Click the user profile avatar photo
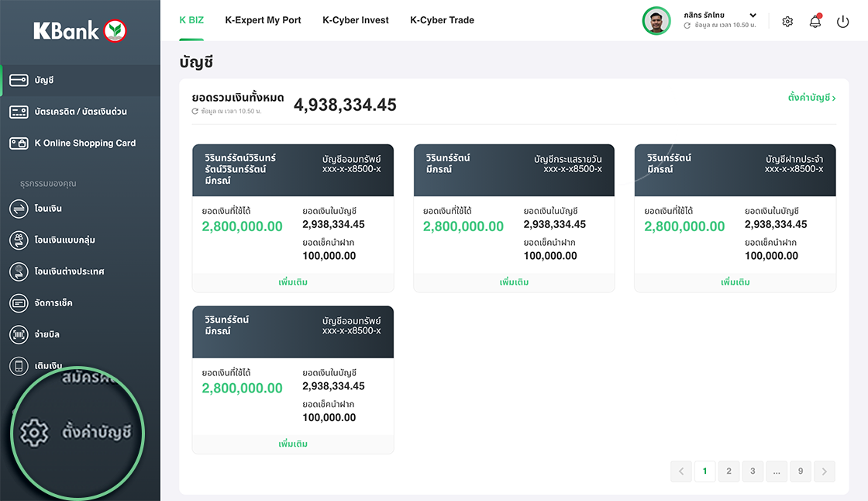Image resolution: width=868 pixels, height=501 pixels. tap(656, 21)
